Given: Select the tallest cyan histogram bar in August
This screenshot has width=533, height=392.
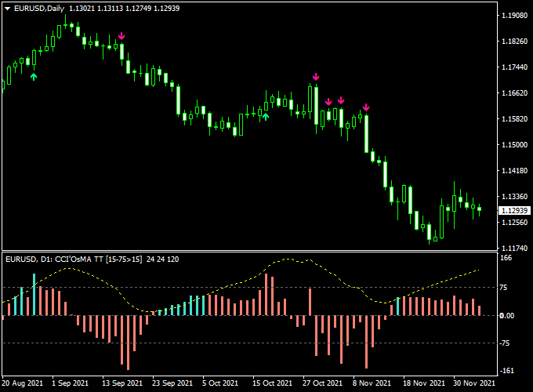Looking at the screenshot, I should (34, 295).
